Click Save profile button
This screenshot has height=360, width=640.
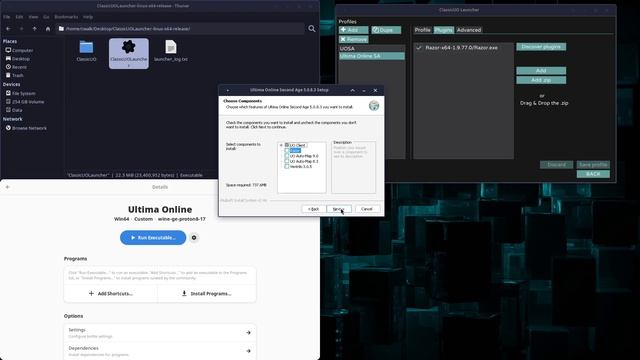[x=593, y=164]
